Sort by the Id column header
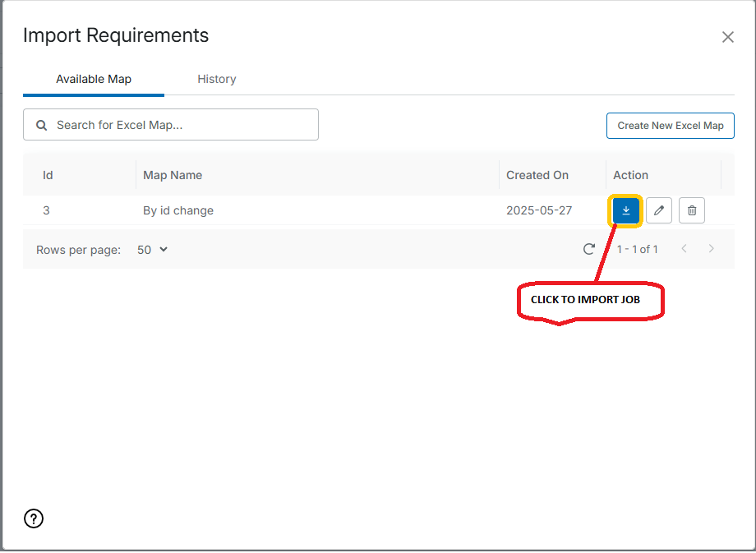Viewport: 756px width, 553px height. coord(48,175)
